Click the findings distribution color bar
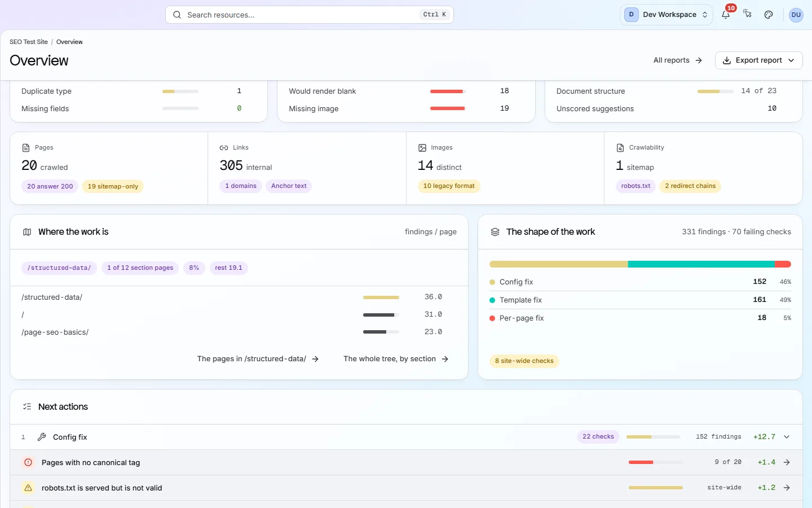The width and height of the screenshot is (812, 508). (x=640, y=264)
